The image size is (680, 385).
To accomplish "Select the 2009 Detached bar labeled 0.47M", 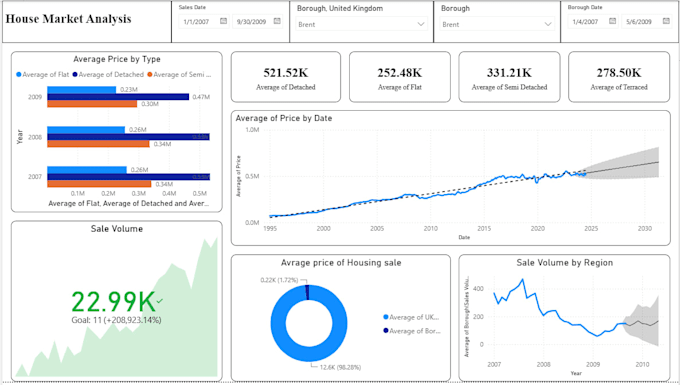I will click(x=118, y=97).
